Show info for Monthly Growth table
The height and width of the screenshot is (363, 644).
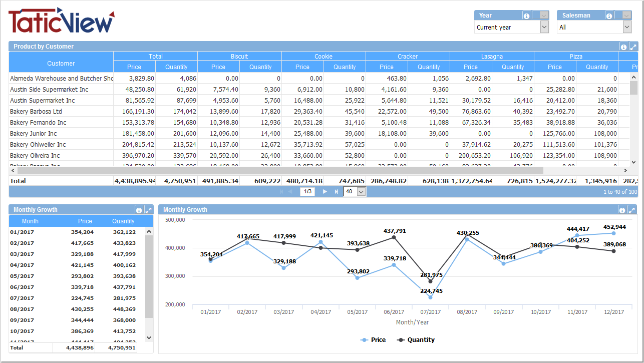(139, 210)
